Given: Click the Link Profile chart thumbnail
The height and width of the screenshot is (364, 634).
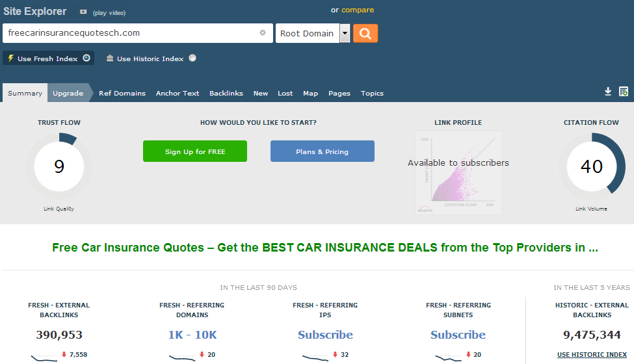Looking at the screenshot, I should point(458,172).
